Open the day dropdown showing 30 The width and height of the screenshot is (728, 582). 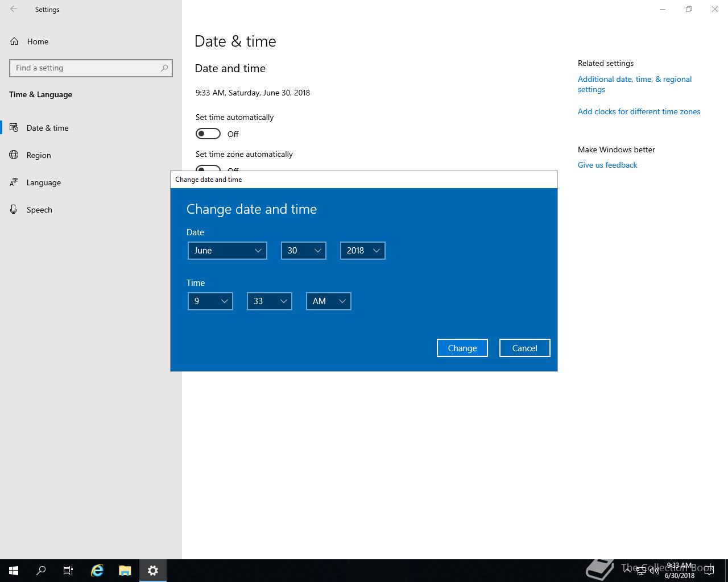(304, 251)
